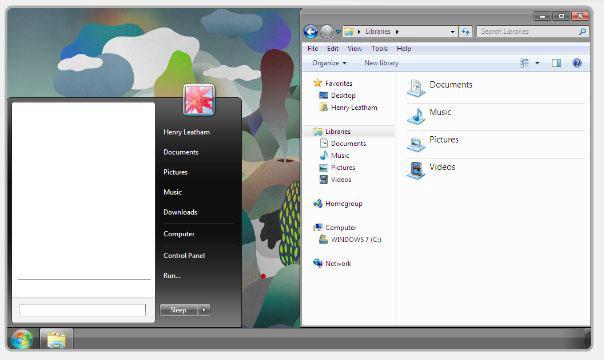Screen dimensions: 604x360
Task: Toggle the preview pane icon
Action: click(556, 63)
